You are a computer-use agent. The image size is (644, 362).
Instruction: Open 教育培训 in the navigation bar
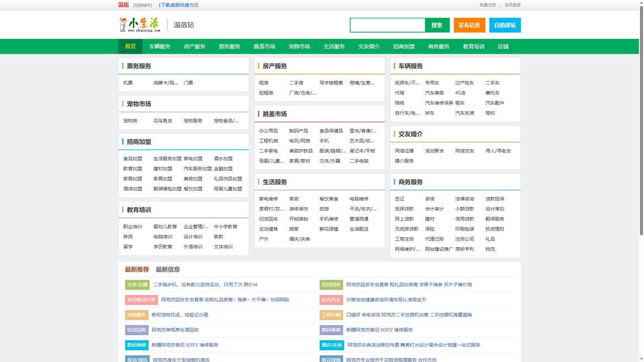click(x=474, y=46)
